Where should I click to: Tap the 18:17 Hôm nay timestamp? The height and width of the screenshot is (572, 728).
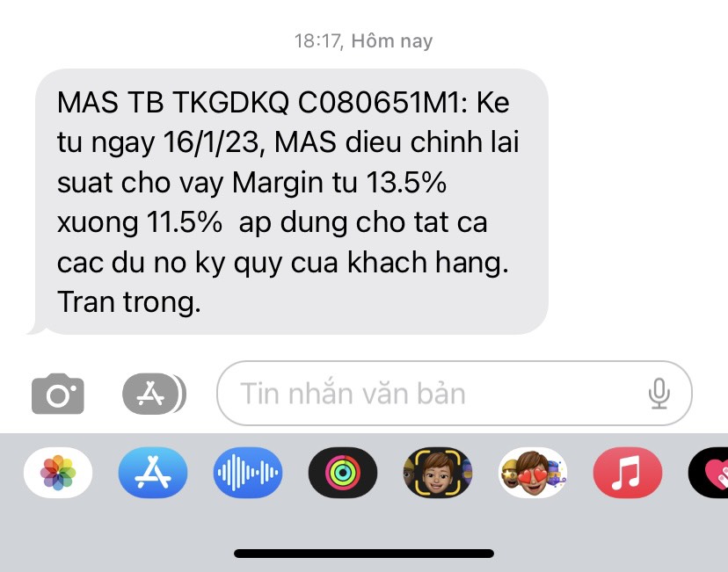tap(363, 40)
